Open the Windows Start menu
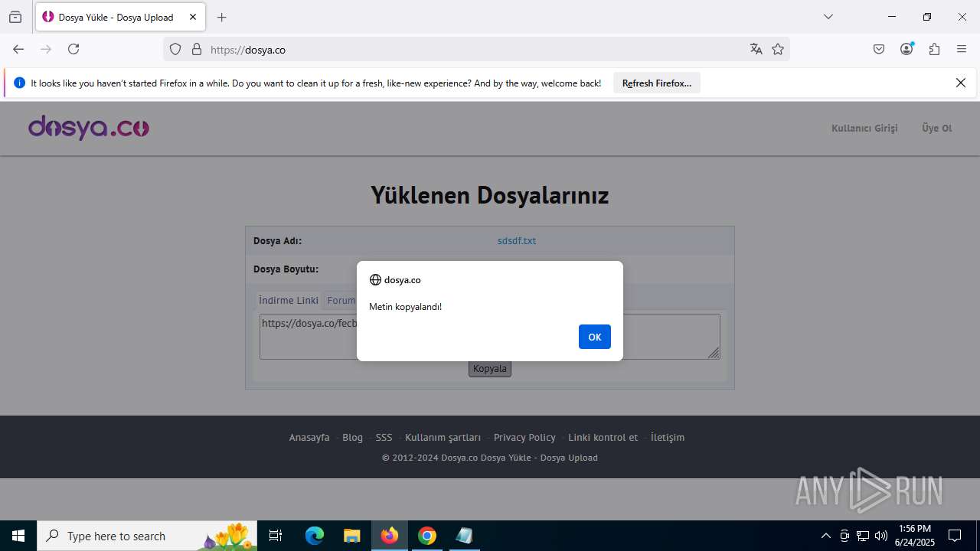Image resolution: width=980 pixels, height=551 pixels. coord(18,536)
